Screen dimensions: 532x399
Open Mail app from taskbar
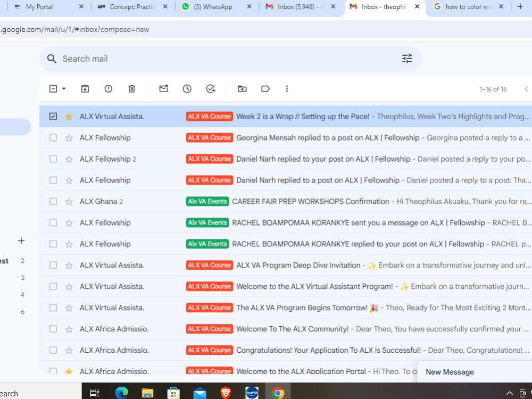click(x=199, y=393)
